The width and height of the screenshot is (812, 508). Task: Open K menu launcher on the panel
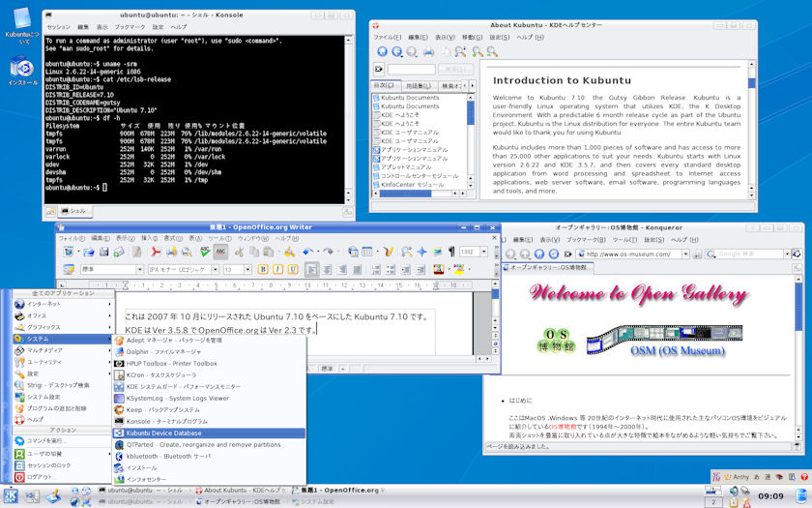tap(11, 496)
